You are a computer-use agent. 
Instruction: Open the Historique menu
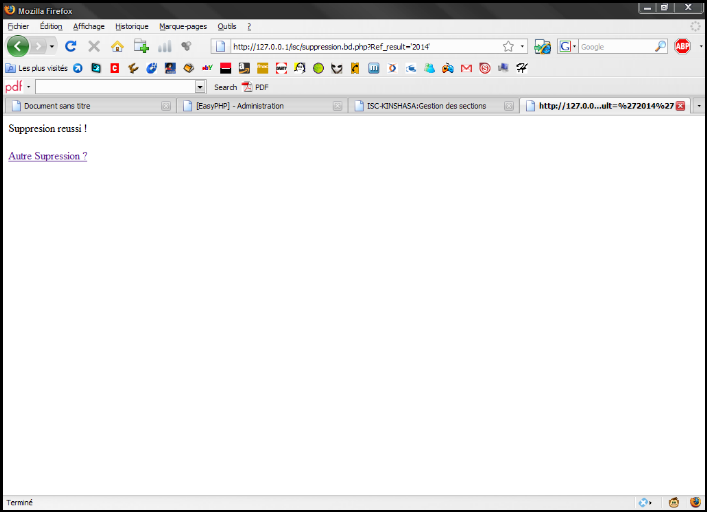[132, 27]
